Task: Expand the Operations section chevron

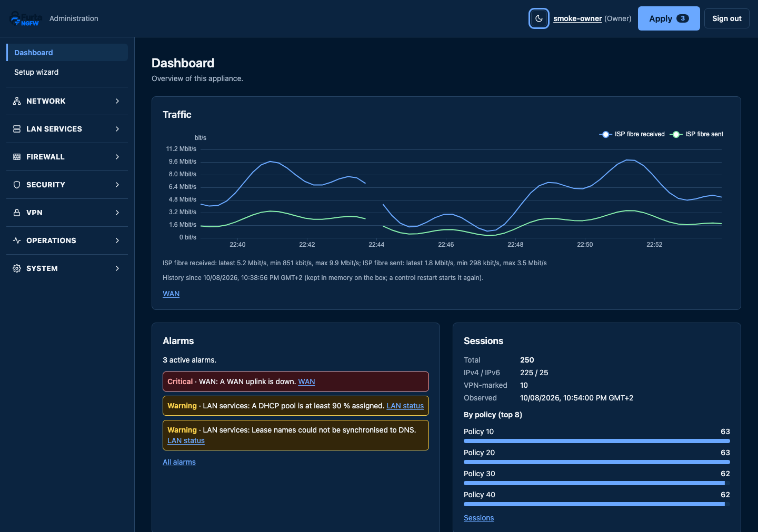Action: [x=117, y=240]
